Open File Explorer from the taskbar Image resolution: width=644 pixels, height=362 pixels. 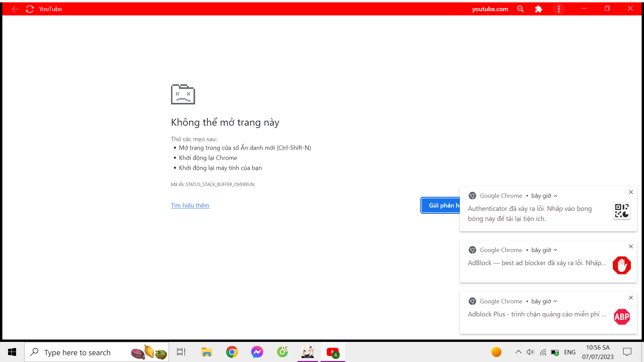(207, 352)
